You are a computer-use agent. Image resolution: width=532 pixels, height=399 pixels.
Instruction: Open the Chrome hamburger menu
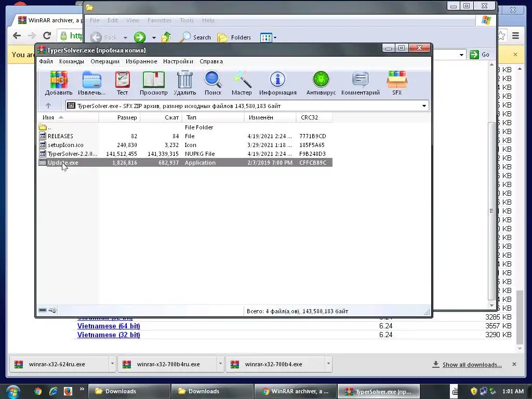(515, 35)
